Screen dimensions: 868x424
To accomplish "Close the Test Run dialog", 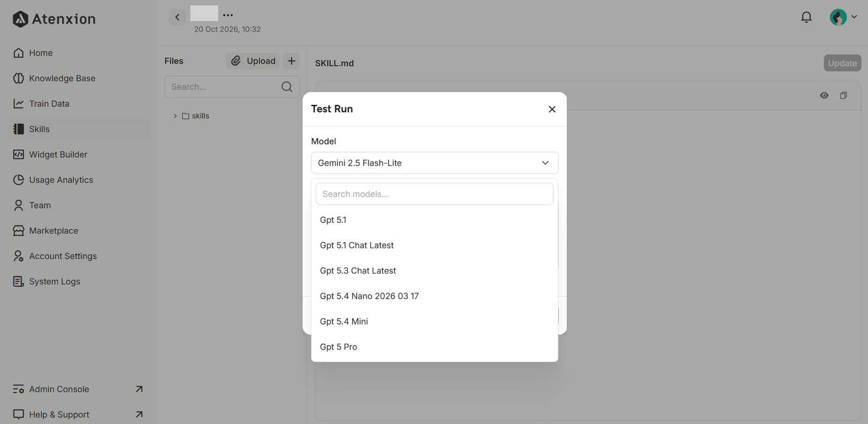I will pos(552,109).
